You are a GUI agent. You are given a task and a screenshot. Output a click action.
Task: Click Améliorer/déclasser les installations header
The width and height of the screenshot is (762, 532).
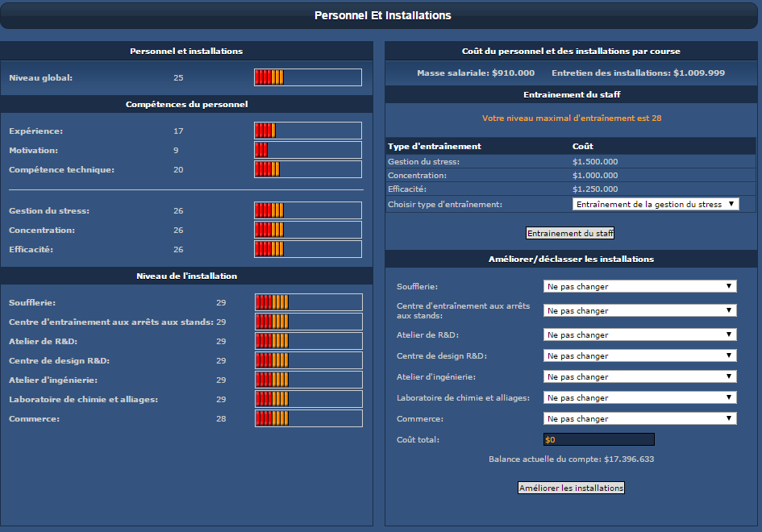571,259
